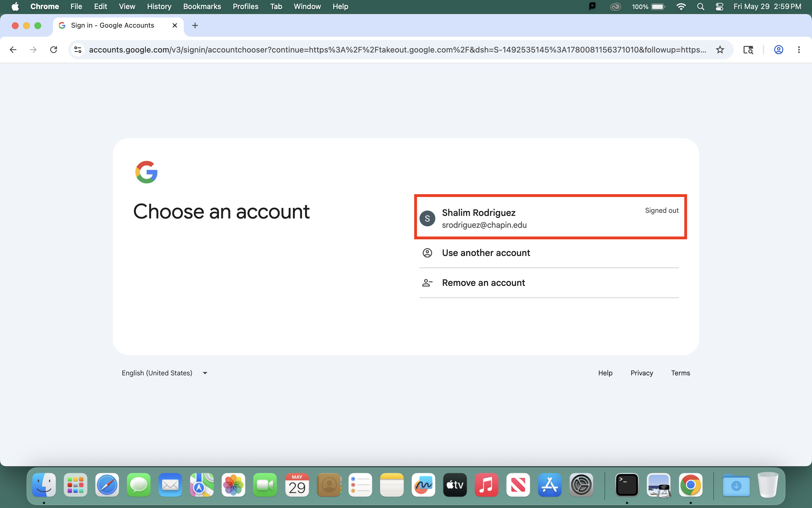Open Control Center in menu bar
The width and height of the screenshot is (812, 508).
point(719,6)
